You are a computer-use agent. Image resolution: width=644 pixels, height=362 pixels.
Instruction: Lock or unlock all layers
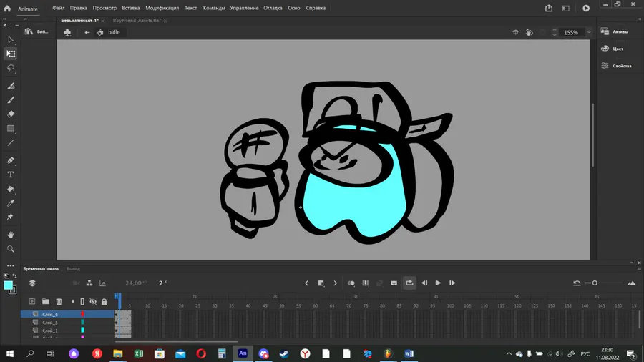pyautogui.click(x=104, y=302)
